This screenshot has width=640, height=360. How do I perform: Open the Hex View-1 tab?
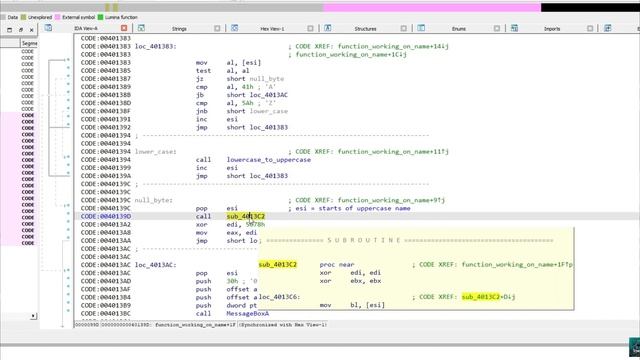pos(272,29)
